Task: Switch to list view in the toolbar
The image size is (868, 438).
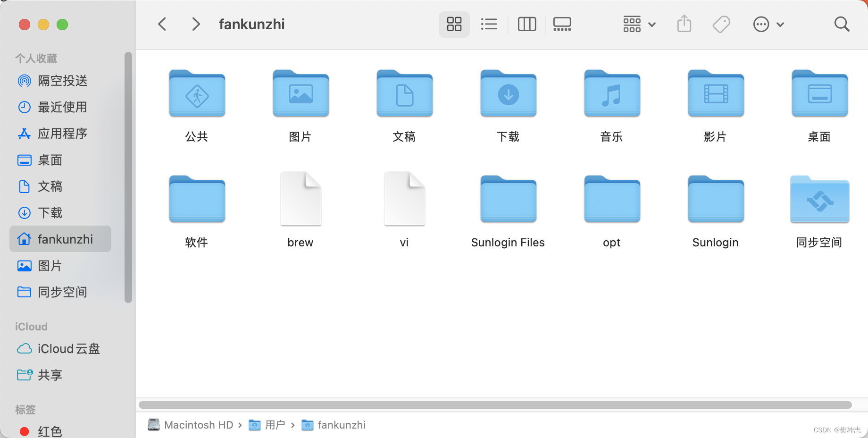Action: click(x=489, y=24)
